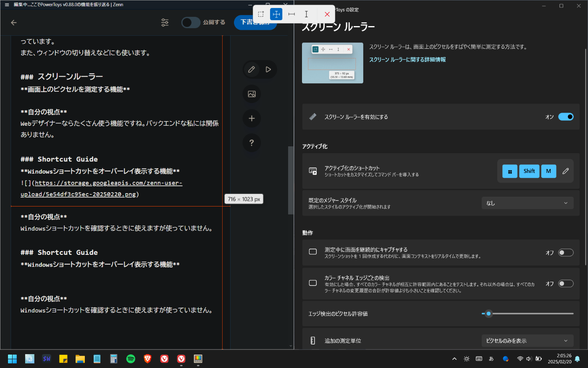
Task: Choose the horizontal spacing ruler tool
Action: pos(291,14)
